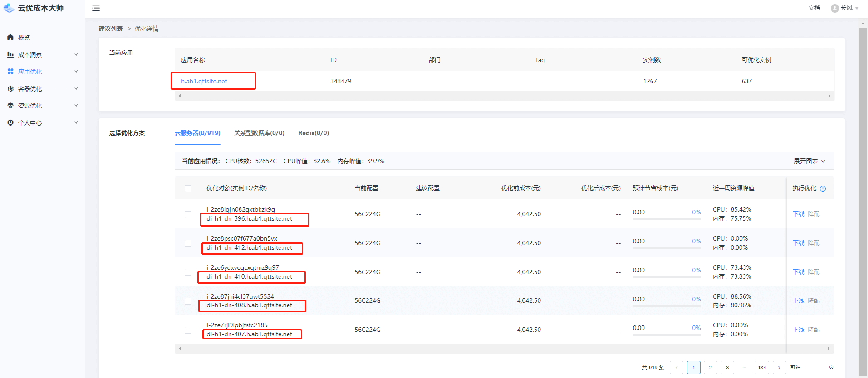Expand the 应用优化 menu chevron
The width and height of the screenshot is (868, 378).
click(76, 71)
